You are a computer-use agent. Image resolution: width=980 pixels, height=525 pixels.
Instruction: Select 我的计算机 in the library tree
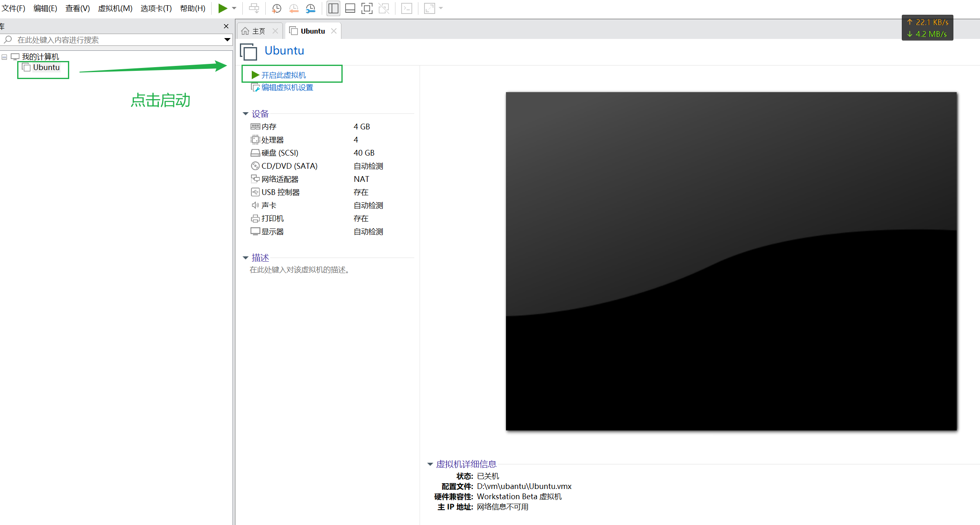point(40,57)
